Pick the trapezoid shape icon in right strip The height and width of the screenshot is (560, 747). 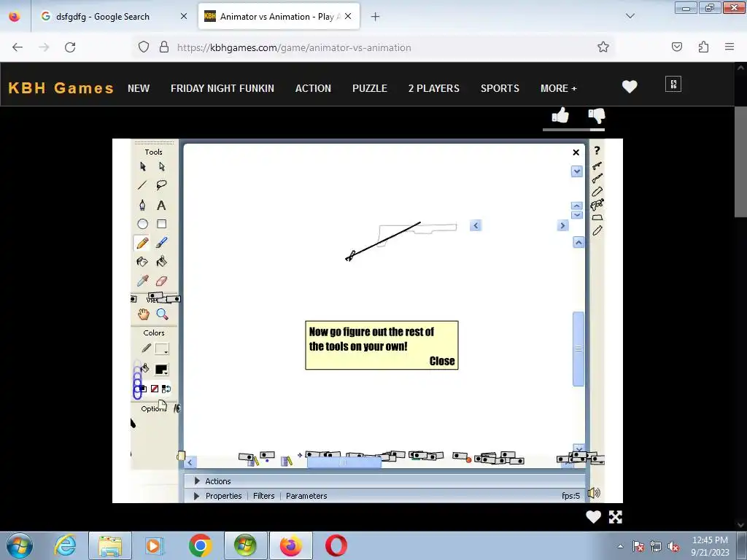point(597,217)
